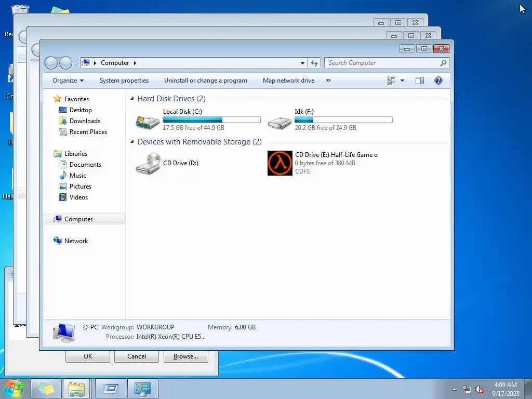Collapse Devices with Removable Storage group
Screen dimensions: 532x399
[x=132, y=141]
